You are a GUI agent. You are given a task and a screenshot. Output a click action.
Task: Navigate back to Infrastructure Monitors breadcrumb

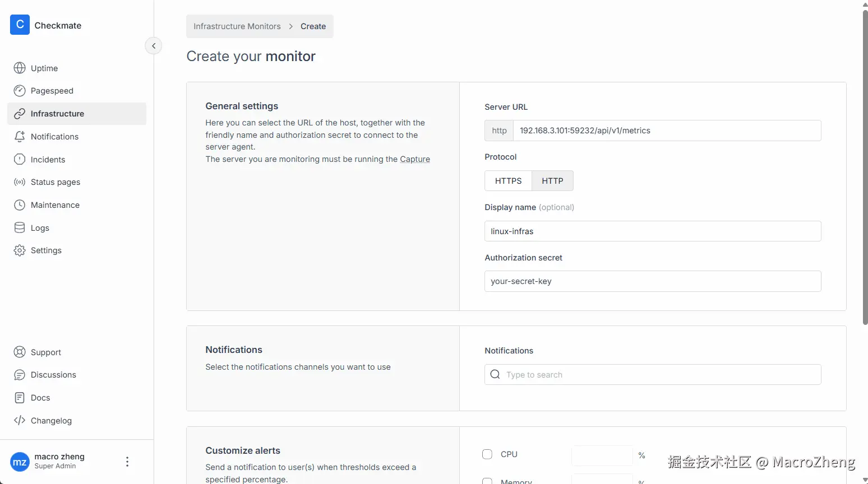[x=237, y=26]
